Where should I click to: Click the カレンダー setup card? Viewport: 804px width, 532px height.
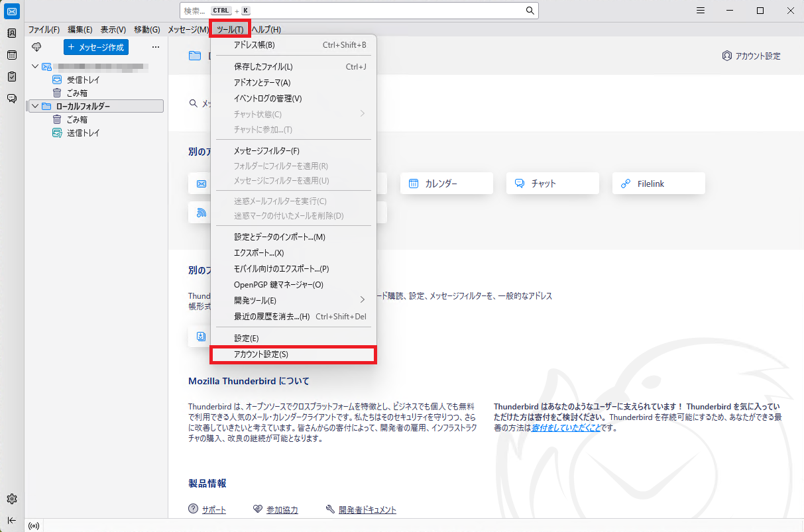(x=447, y=184)
